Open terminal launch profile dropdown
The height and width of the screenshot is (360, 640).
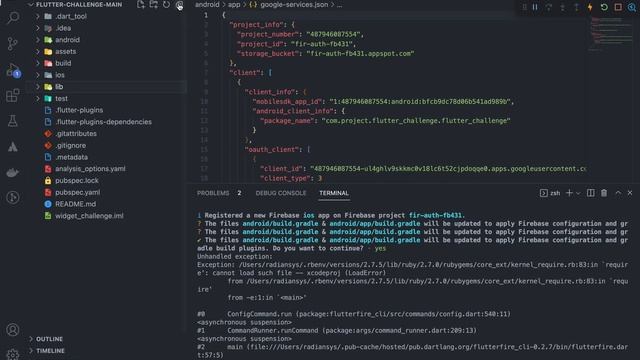[x=578, y=193]
